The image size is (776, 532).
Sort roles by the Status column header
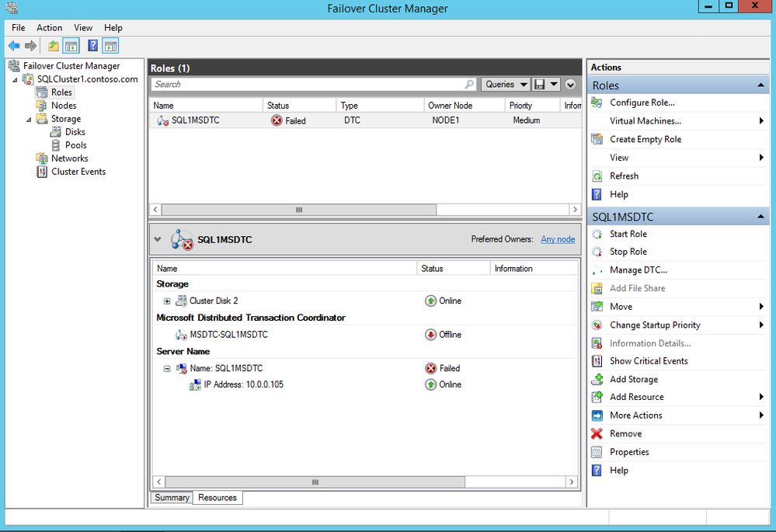tap(299, 106)
